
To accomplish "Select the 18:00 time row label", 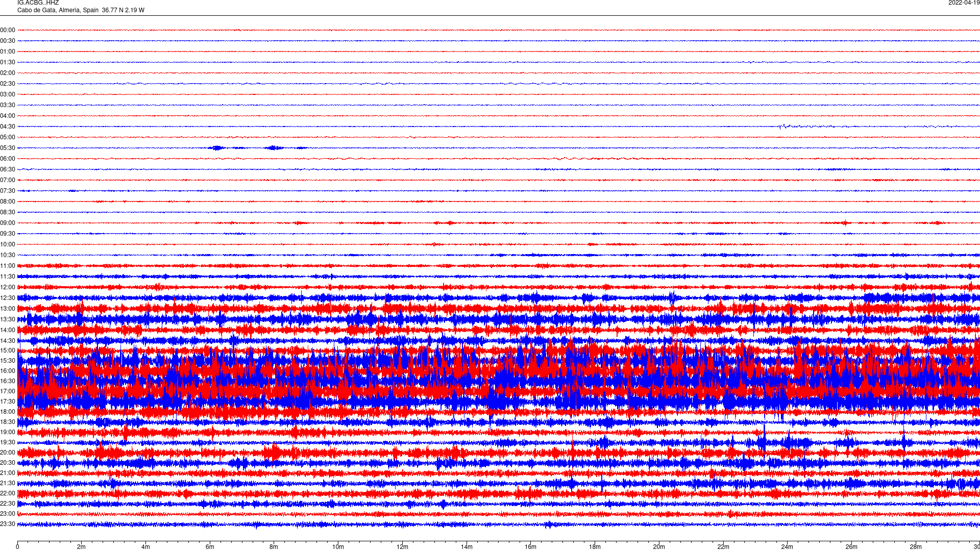I will pyautogui.click(x=8, y=412).
